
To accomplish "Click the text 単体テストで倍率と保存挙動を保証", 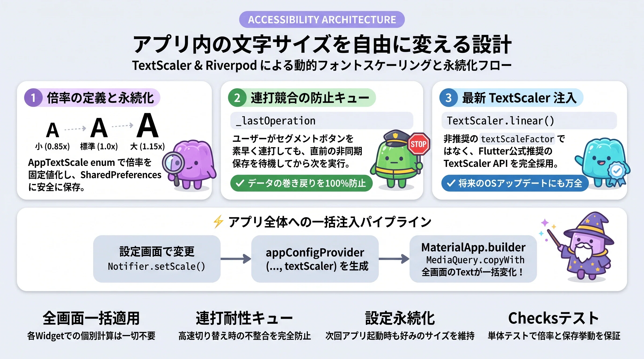I will tap(554, 336).
